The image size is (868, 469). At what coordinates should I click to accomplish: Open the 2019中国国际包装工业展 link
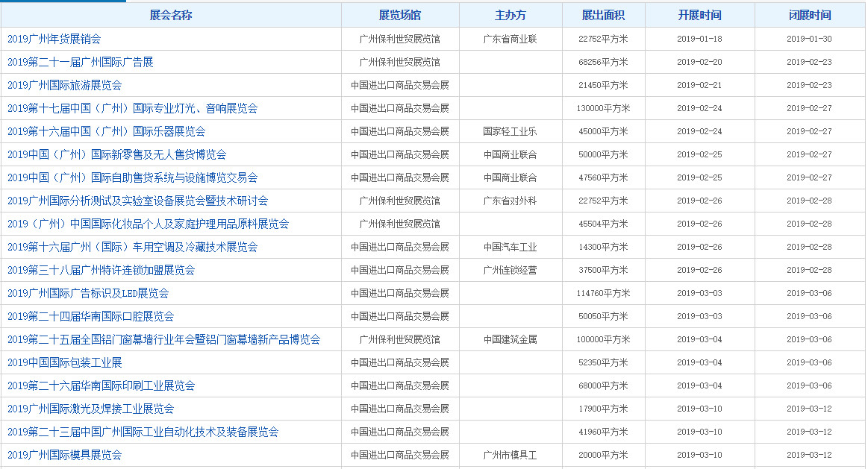click(65, 363)
